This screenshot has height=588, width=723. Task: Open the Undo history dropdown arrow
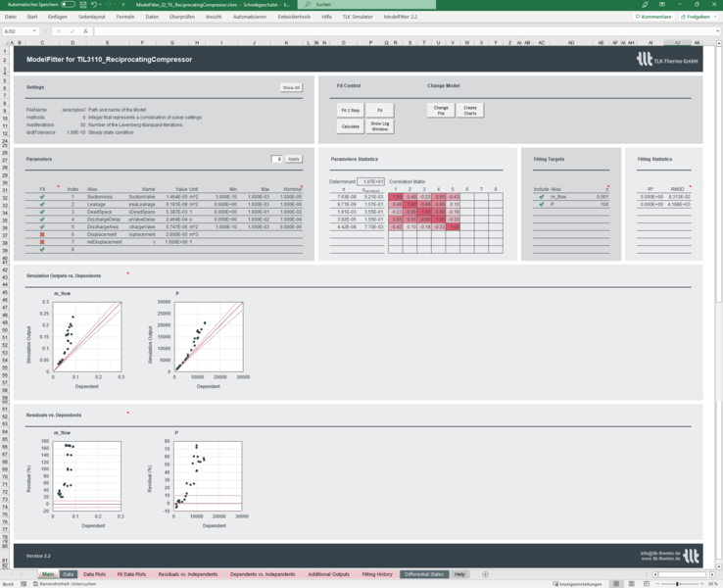101,4
